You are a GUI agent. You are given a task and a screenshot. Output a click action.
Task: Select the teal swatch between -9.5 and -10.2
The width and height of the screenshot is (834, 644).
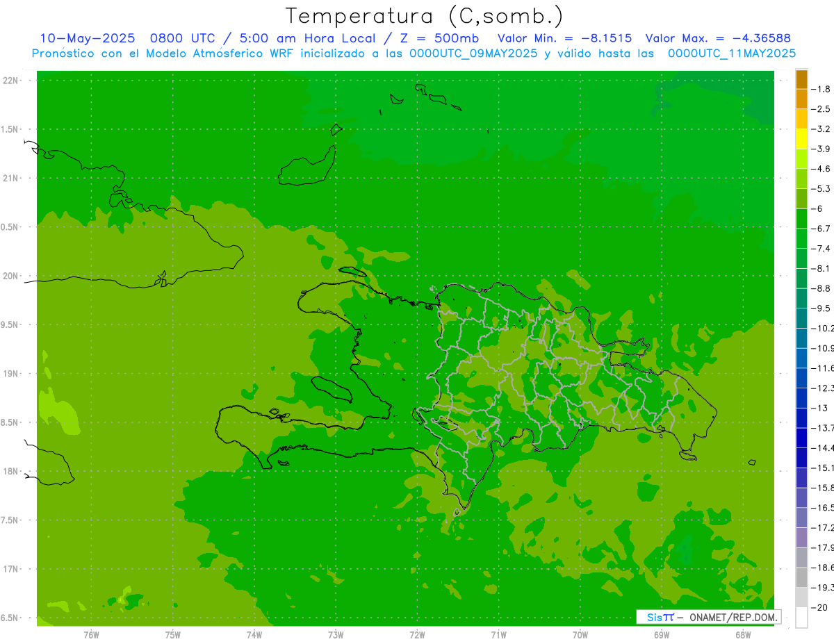click(801, 318)
